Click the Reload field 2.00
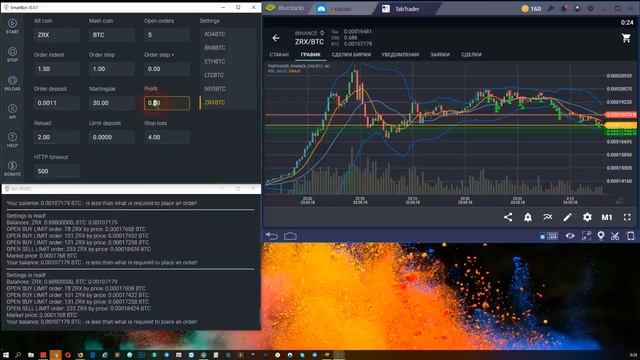The width and height of the screenshot is (640, 360). pos(56,137)
